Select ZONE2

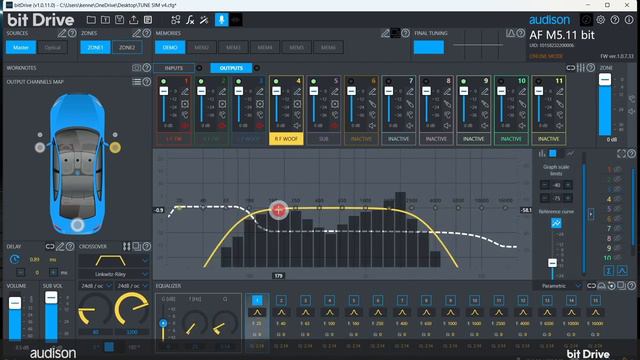pyautogui.click(x=127, y=47)
